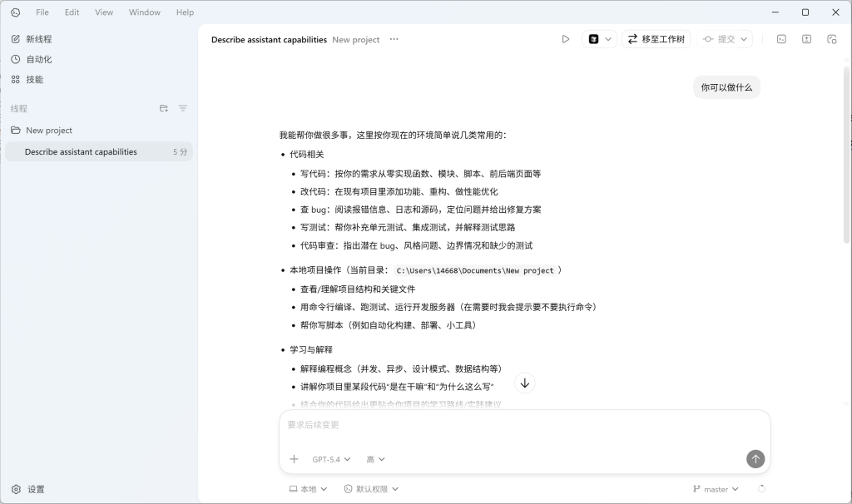Open the 高 reasoning level dropdown
Viewport: 852px width, 504px height.
click(374, 458)
